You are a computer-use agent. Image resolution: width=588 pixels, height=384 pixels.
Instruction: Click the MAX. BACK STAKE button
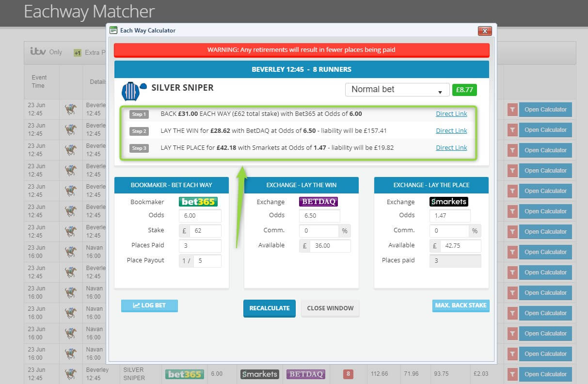click(x=461, y=305)
